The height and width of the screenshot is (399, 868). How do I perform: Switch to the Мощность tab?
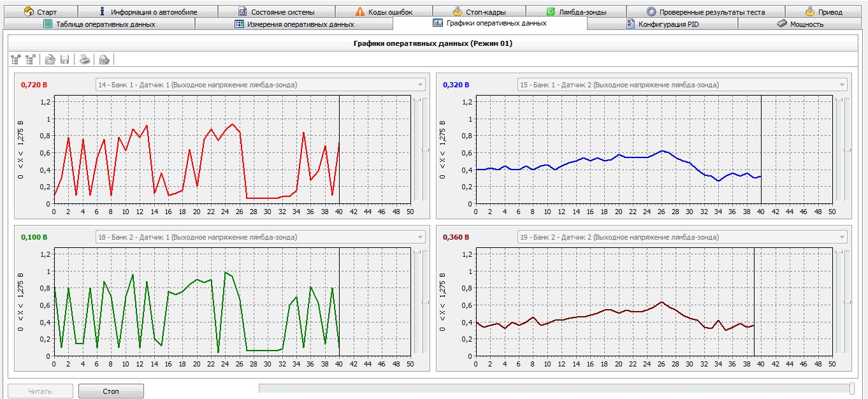800,24
